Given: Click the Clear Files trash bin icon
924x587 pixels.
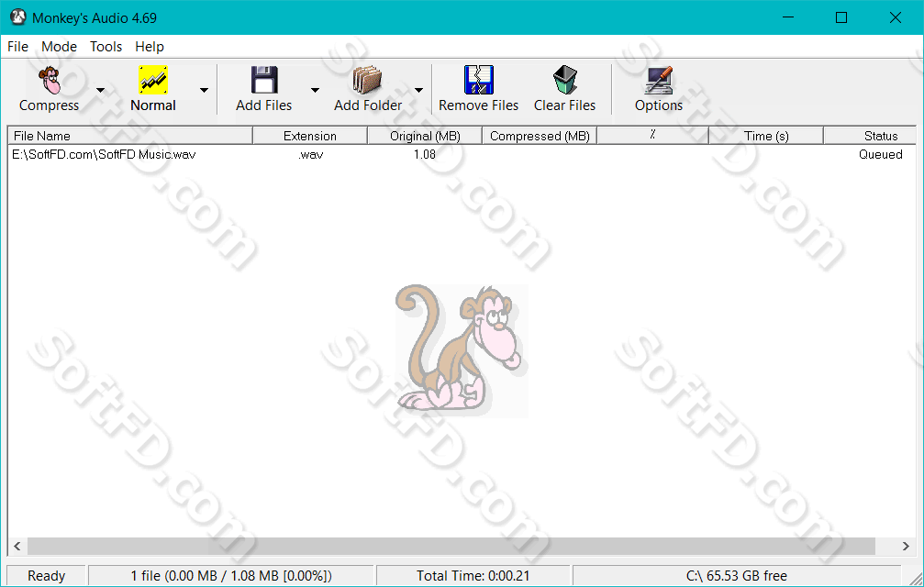Looking at the screenshot, I should point(564,80).
